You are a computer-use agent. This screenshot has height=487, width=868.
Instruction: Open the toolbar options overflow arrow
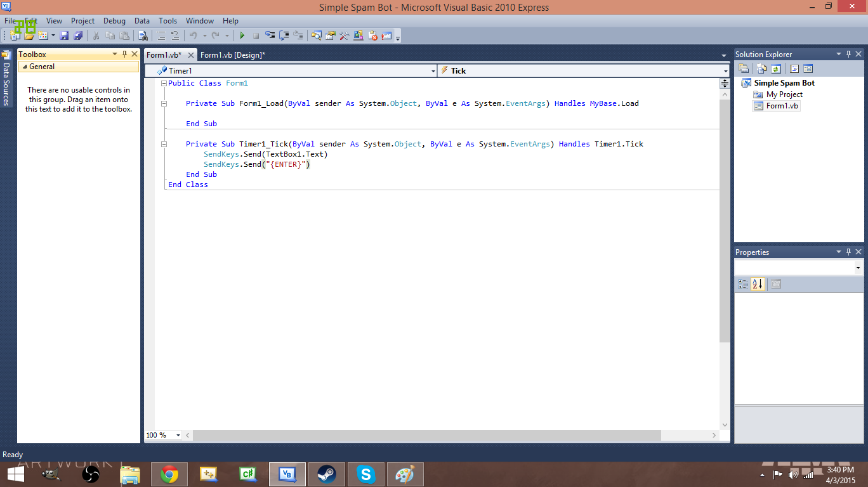coord(398,37)
